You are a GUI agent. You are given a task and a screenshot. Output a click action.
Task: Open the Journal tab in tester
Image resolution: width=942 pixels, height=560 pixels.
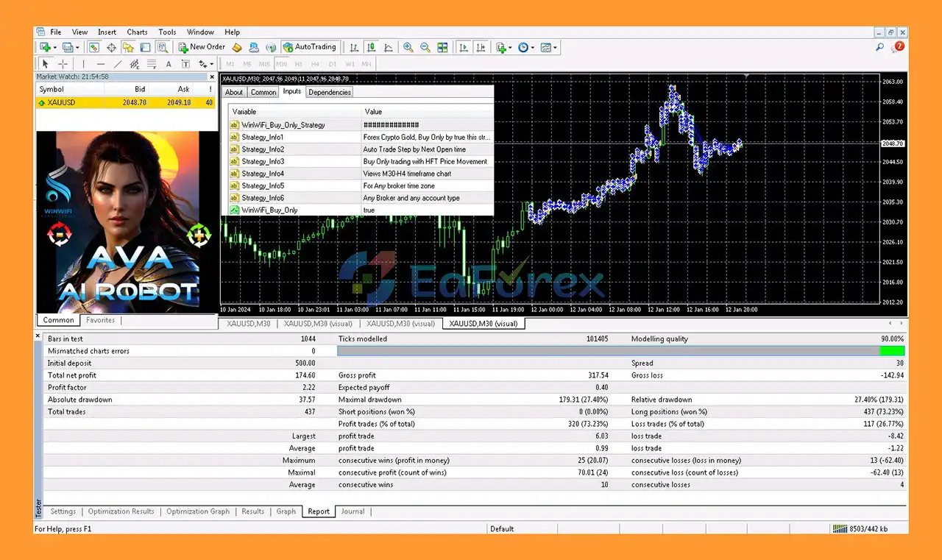pyautogui.click(x=353, y=511)
